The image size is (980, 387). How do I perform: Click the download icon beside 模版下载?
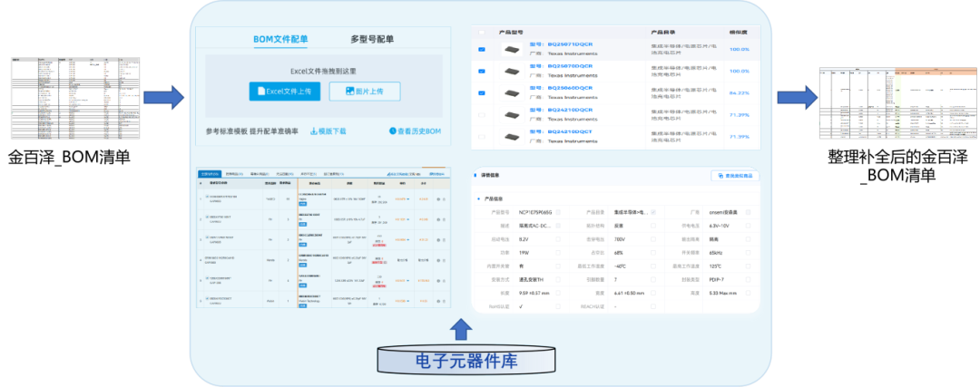[x=314, y=131]
